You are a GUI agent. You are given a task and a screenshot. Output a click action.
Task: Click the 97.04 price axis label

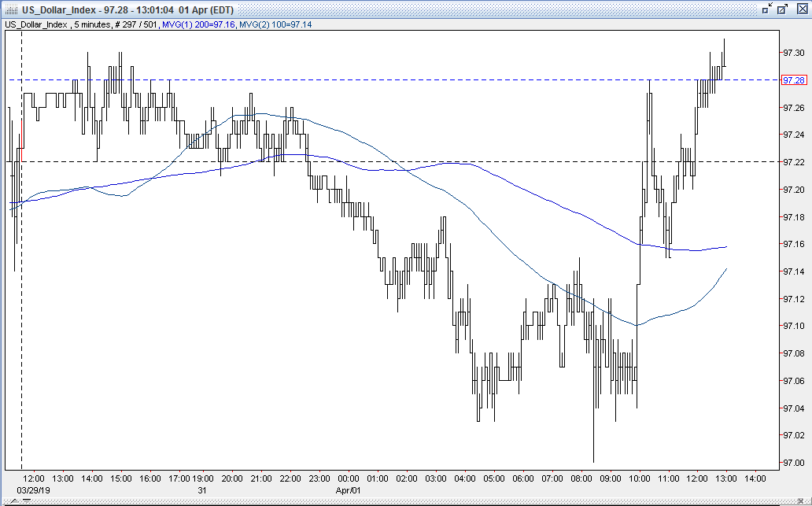(x=793, y=408)
